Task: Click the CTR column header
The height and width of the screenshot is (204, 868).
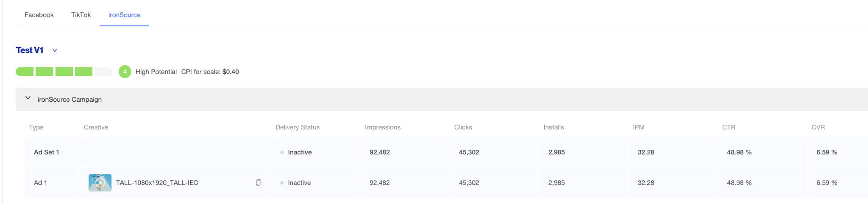Action: click(x=729, y=127)
